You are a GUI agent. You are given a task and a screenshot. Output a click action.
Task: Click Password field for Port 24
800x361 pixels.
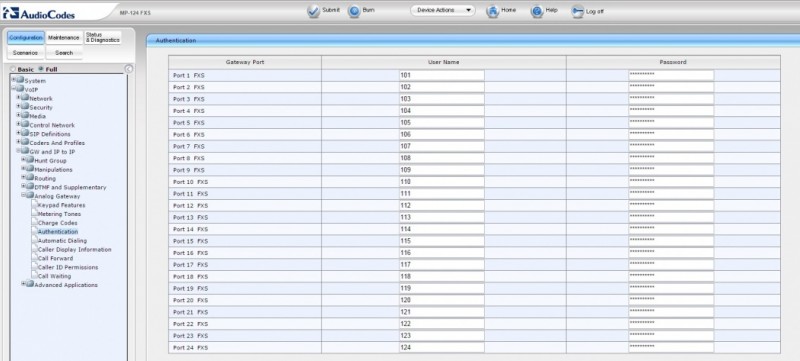pyautogui.click(x=671, y=348)
